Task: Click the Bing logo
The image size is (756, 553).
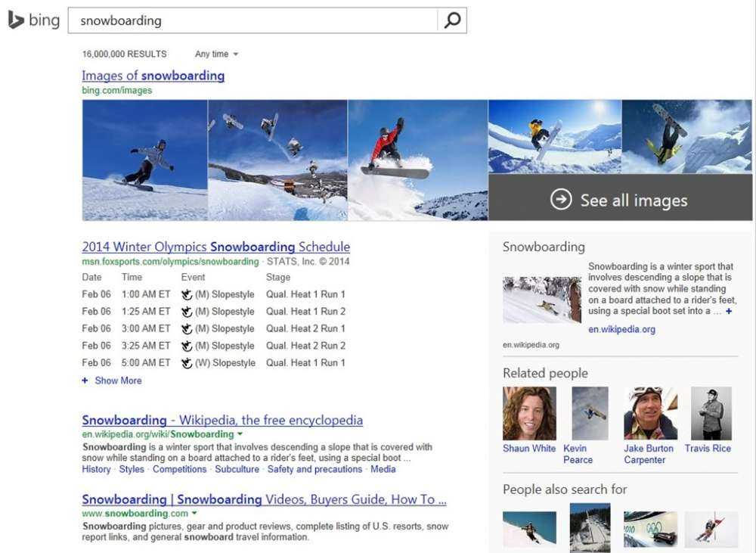Action: click(x=33, y=20)
